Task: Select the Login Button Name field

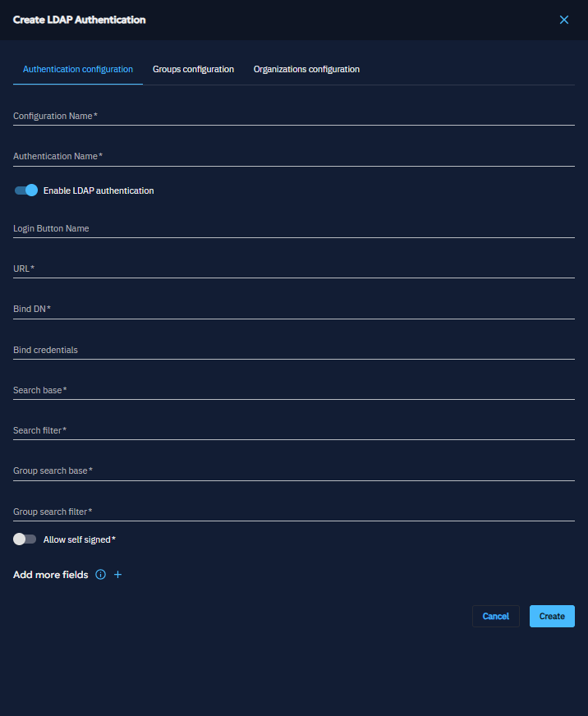Action: click(x=293, y=228)
